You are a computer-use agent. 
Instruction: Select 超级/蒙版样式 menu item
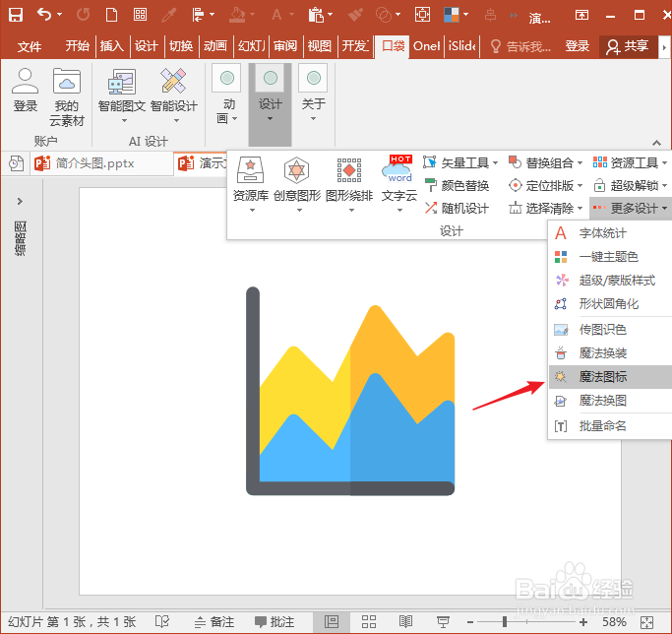tap(610, 281)
